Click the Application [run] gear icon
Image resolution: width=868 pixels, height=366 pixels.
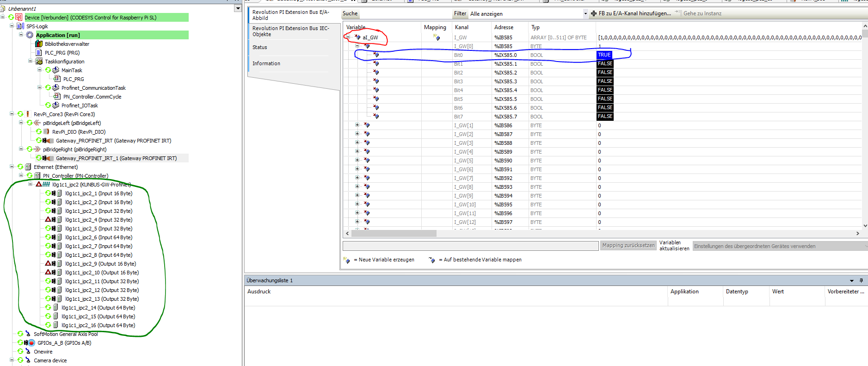[x=30, y=35]
